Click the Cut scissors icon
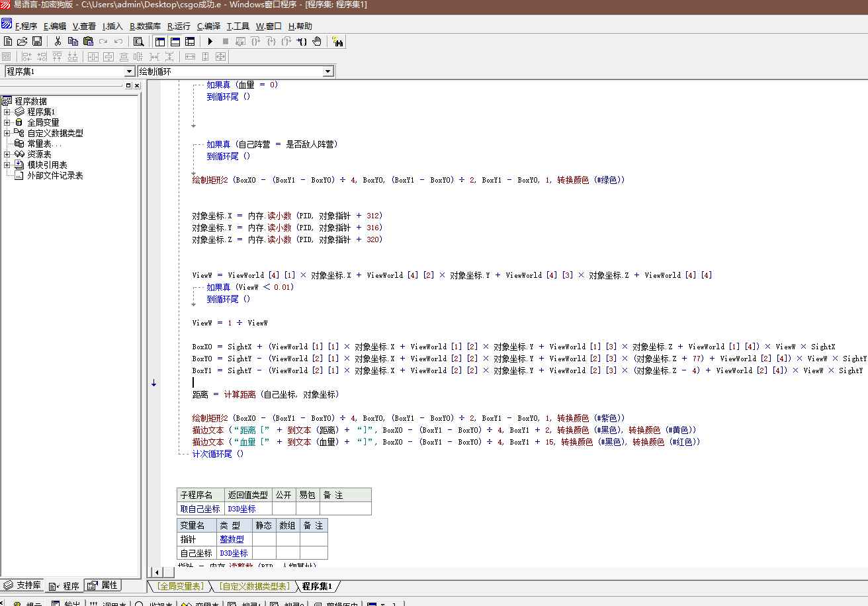This screenshot has height=606, width=868. [58, 41]
